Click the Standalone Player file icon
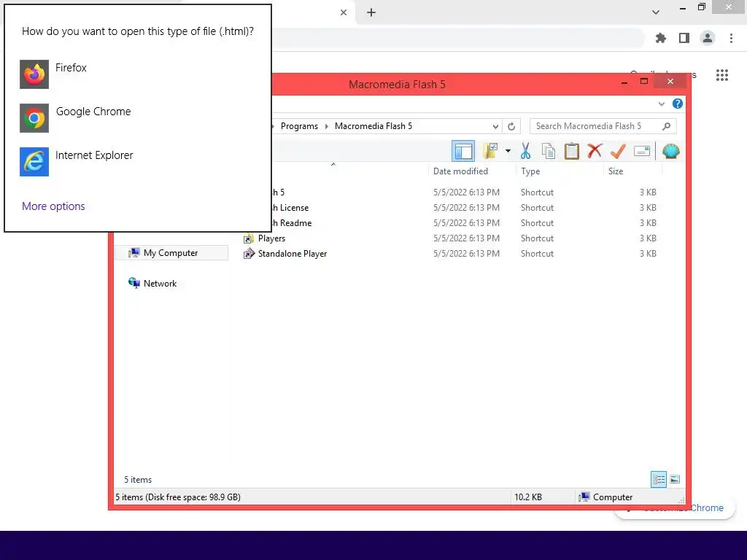The image size is (747, 560). tap(248, 254)
